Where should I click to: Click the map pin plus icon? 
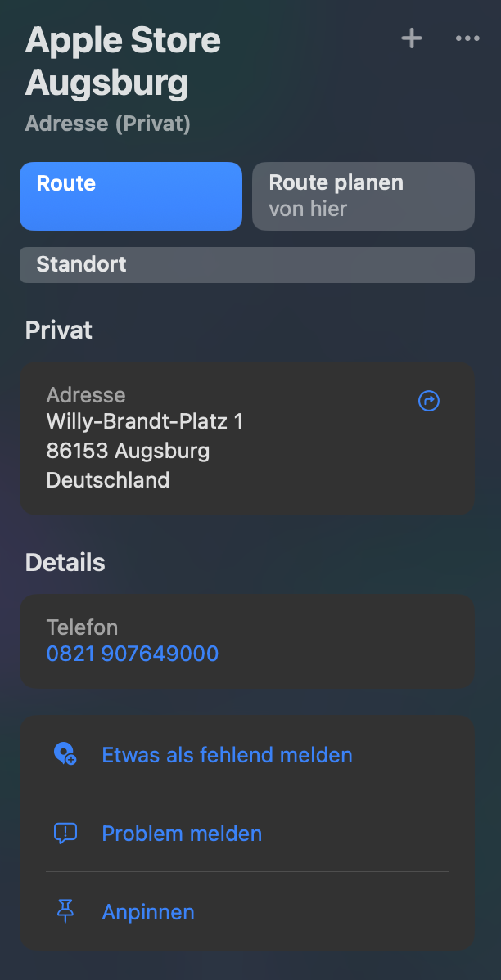point(65,754)
